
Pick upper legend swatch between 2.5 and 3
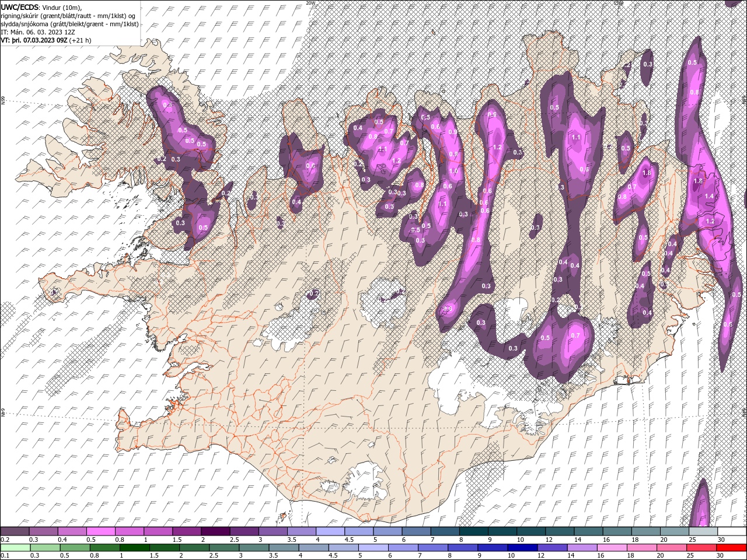244,531
